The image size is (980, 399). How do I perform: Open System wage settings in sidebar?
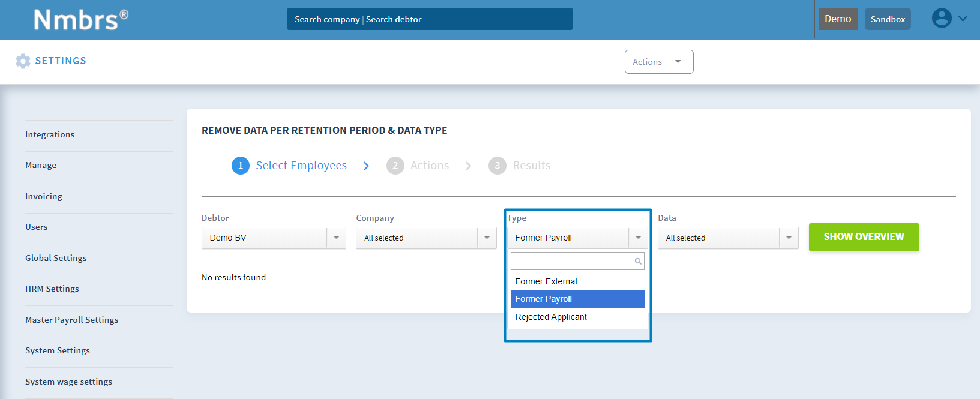tap(68, 382)
